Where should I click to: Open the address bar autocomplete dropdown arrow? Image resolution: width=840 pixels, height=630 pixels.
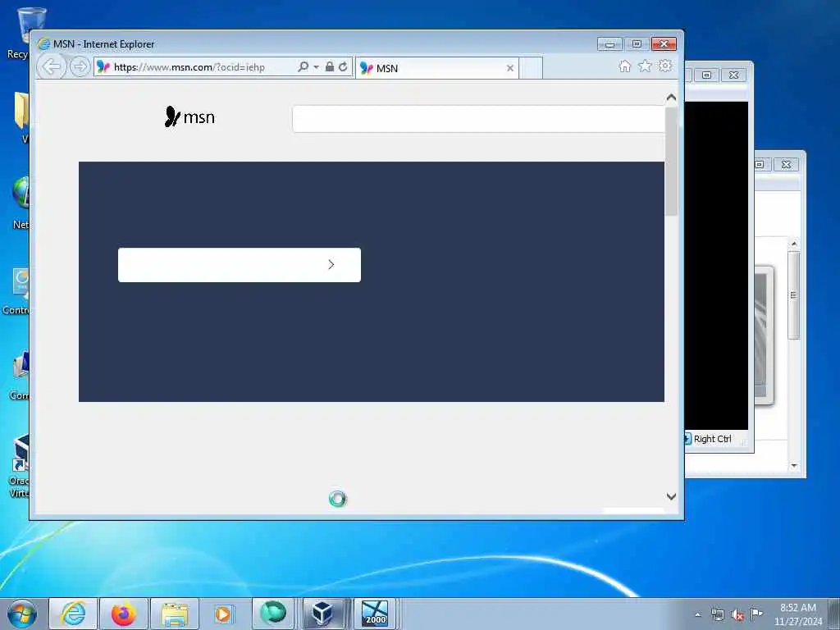[316, 67]
